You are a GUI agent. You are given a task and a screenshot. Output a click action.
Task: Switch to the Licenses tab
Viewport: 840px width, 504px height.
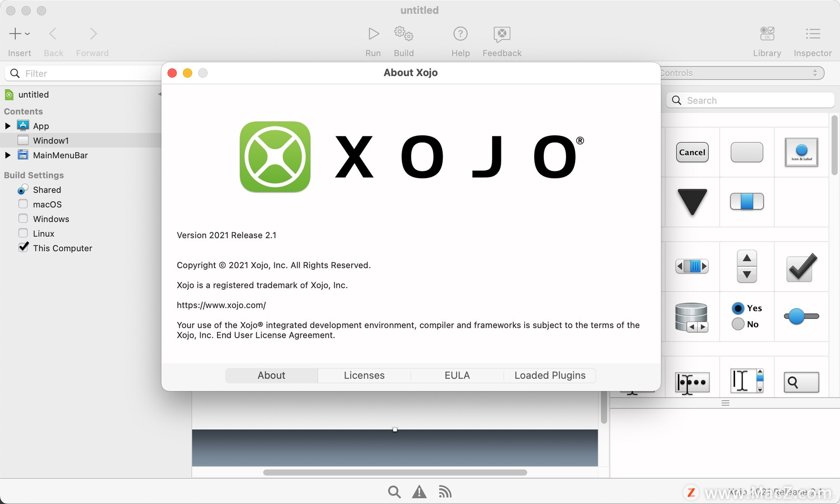(x=364, y=375)
